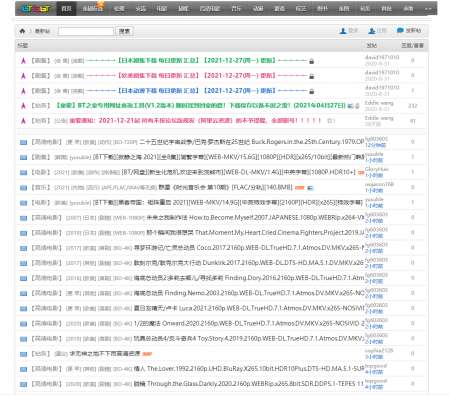Click the orange badge on the FLAC 140.8MB row

(300, 188)
